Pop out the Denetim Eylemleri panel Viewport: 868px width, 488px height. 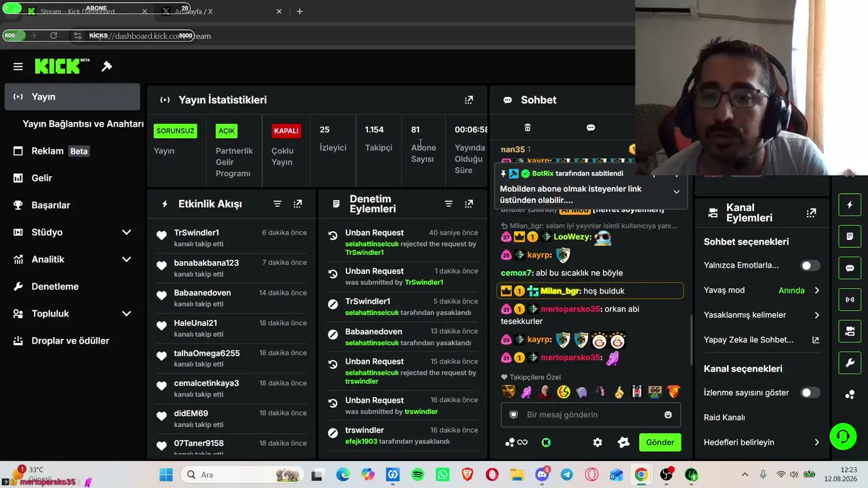469,204
